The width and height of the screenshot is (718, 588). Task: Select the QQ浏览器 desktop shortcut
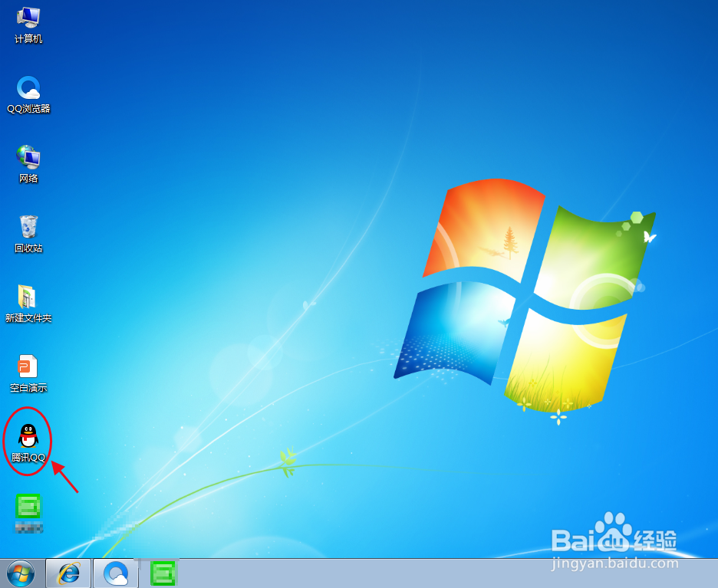tap(28, 95)
